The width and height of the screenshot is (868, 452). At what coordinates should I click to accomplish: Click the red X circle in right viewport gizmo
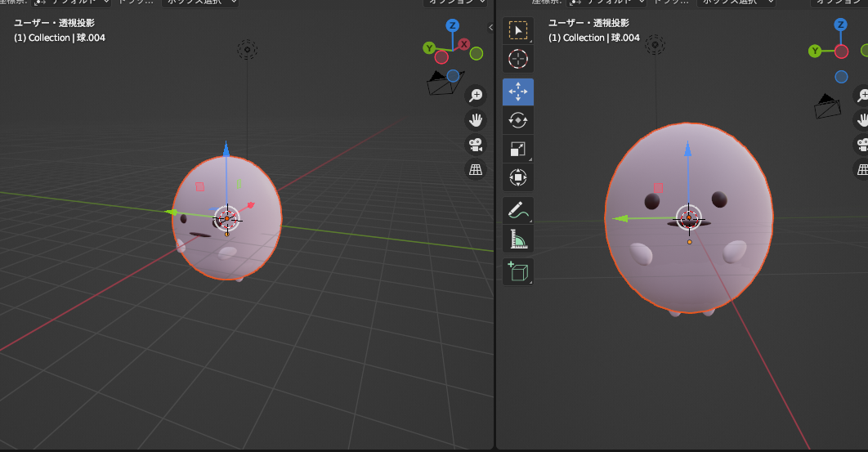(x=841, y=51)
